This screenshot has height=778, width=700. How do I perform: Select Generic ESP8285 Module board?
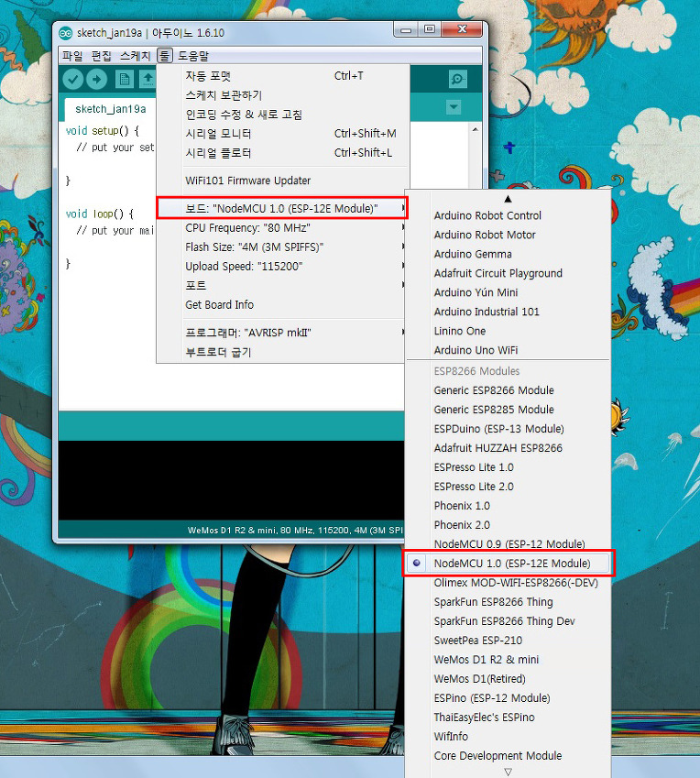508,410
